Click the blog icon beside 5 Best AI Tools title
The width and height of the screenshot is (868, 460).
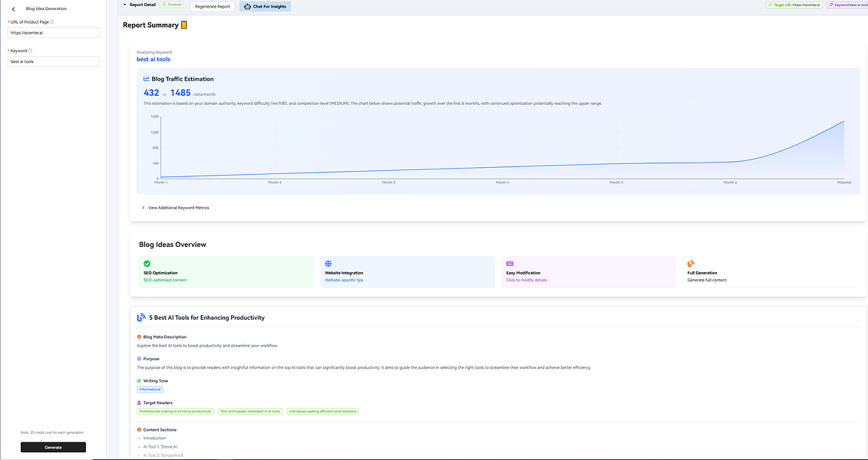point(140,317)
